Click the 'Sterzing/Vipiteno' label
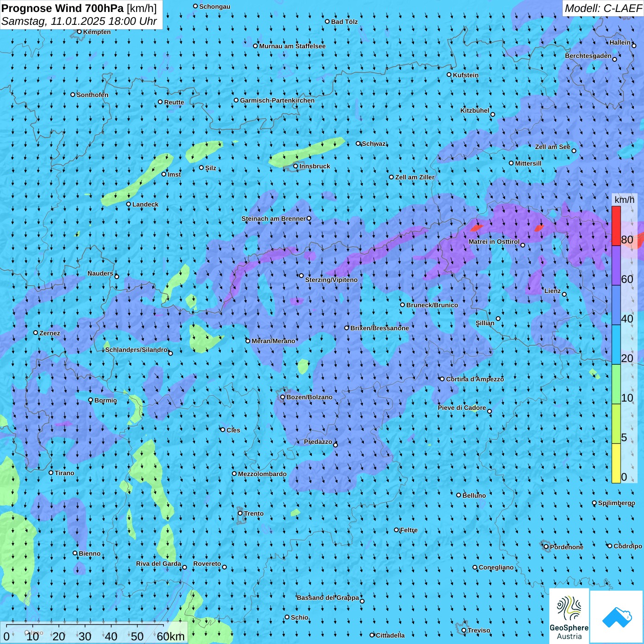Image resolution: width=644 pixels, height=644 pixels. point(331,280)
